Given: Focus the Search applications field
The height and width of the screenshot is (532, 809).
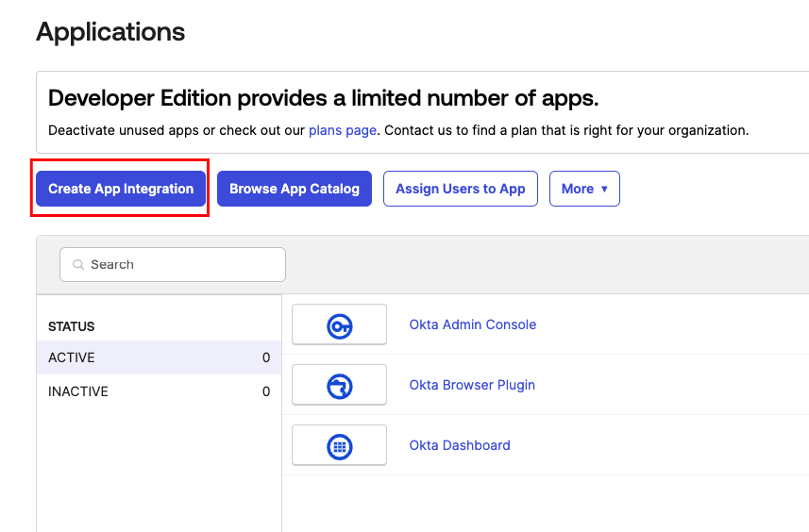Looking at the screenshot, I should click(173, 264).
